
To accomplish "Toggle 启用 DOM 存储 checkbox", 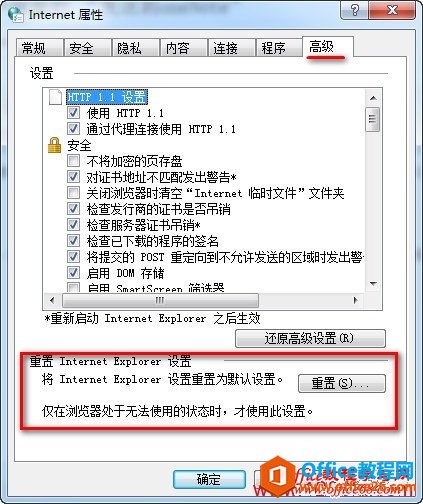I will [73, 273].
